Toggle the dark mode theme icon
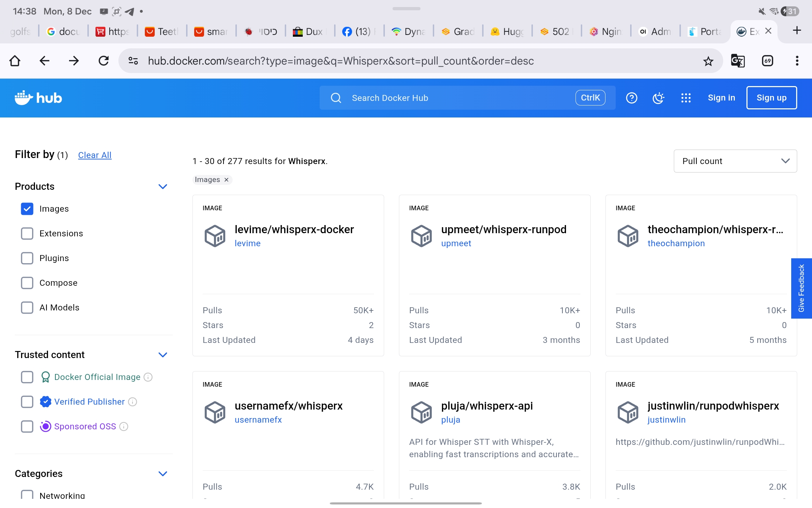The image size is (812, 508). pyautogui.click(x=658, y=98)
